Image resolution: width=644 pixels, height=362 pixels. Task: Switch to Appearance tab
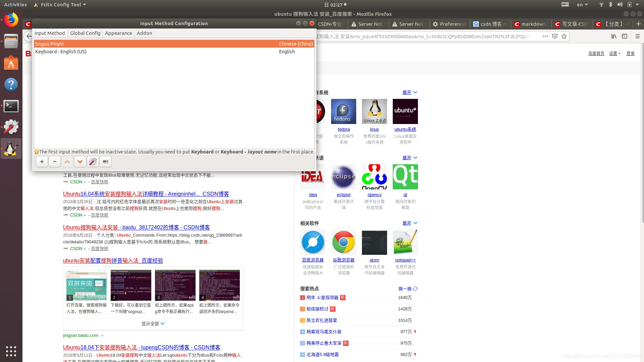pos(118,33)
